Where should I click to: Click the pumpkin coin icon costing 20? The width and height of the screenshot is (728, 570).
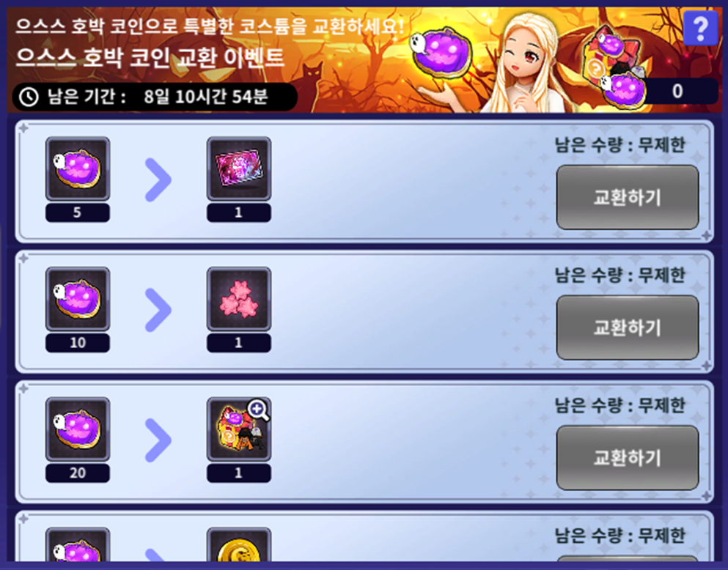pyautogui.click(x=78, y=429)
